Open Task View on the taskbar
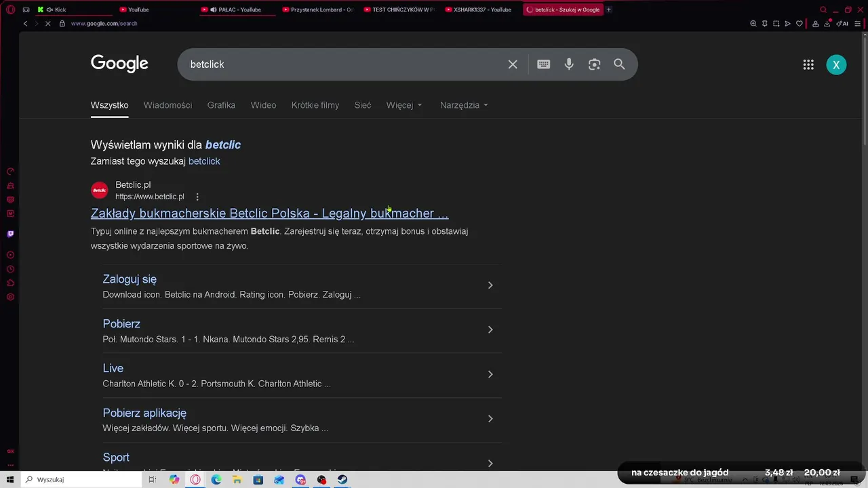The width and height of the screenshot is (868, 488). pyautogui.click(x=153, y=479)
